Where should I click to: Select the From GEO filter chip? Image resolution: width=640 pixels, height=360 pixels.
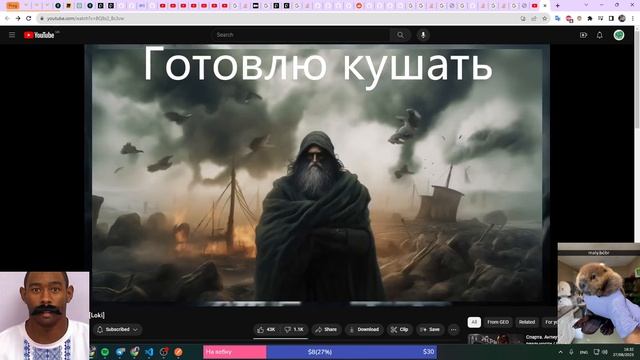pyautogui.click(x=498, y=322)
